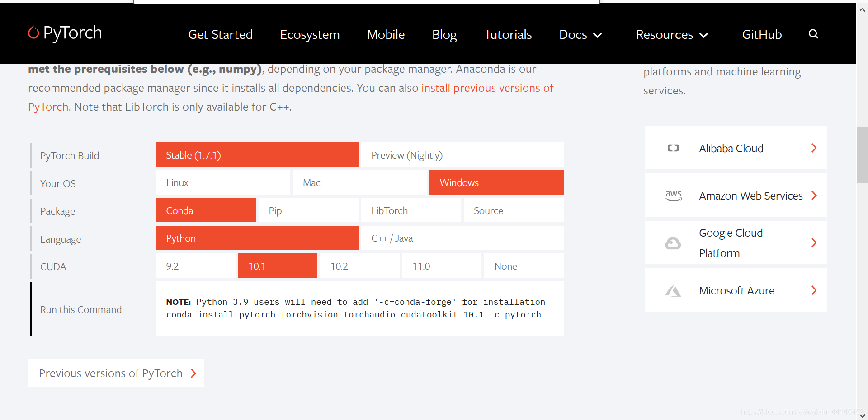Follow 'install previous versions of PyTorch' link
Screen dimensions: 868x420
[487, 88]
